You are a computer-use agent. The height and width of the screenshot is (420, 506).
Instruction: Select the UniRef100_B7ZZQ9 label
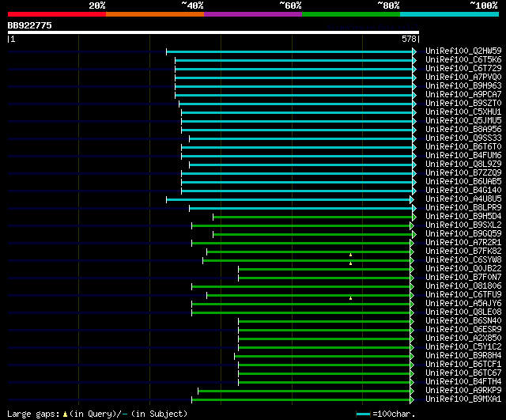[x=463, y=173]
